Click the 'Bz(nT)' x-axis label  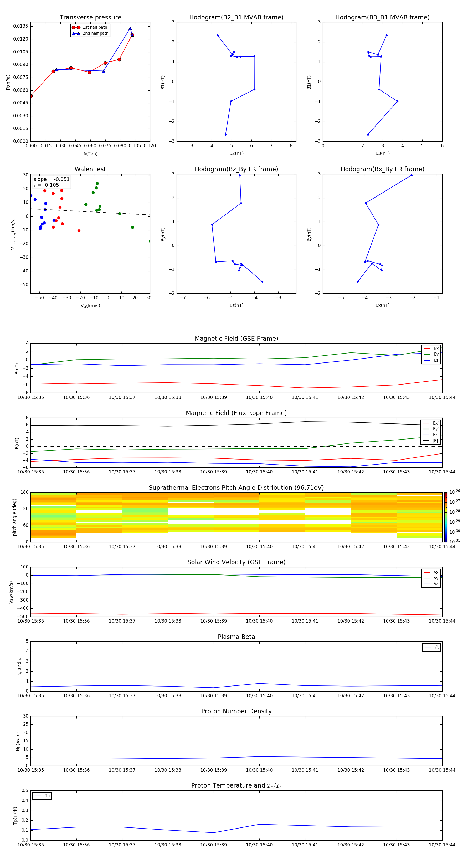(236, 305)
